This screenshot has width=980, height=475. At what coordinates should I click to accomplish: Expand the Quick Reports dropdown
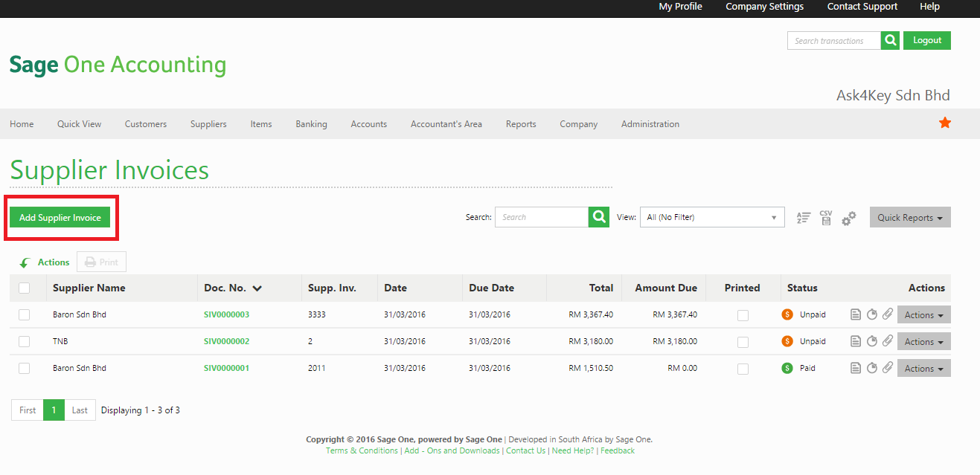point(910,217)
